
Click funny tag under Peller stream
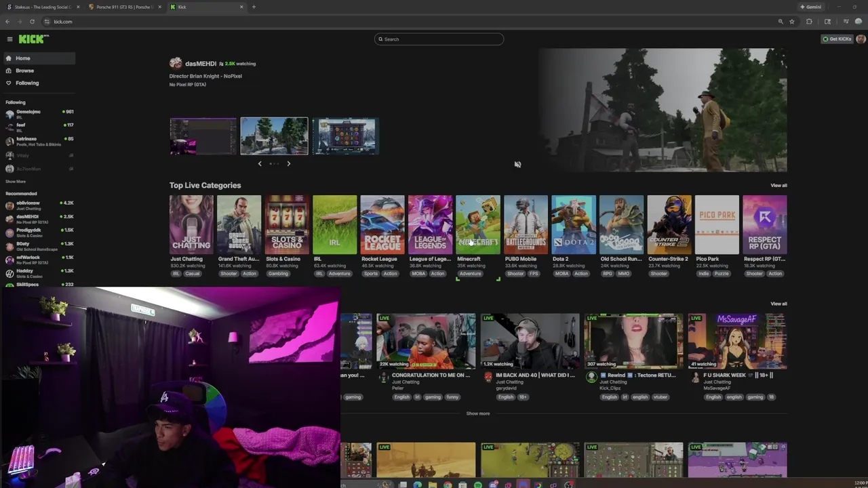(452, 397)
